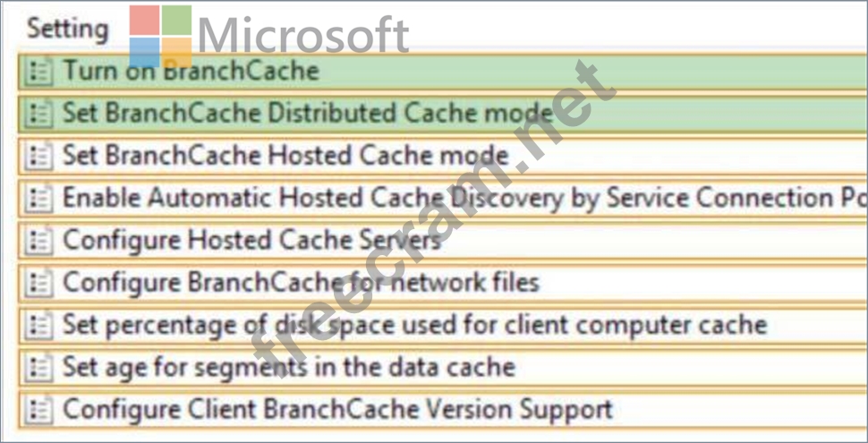
Task: Open Set BranchCache Hosted Cache mode setting
Action: click(443, 156)
